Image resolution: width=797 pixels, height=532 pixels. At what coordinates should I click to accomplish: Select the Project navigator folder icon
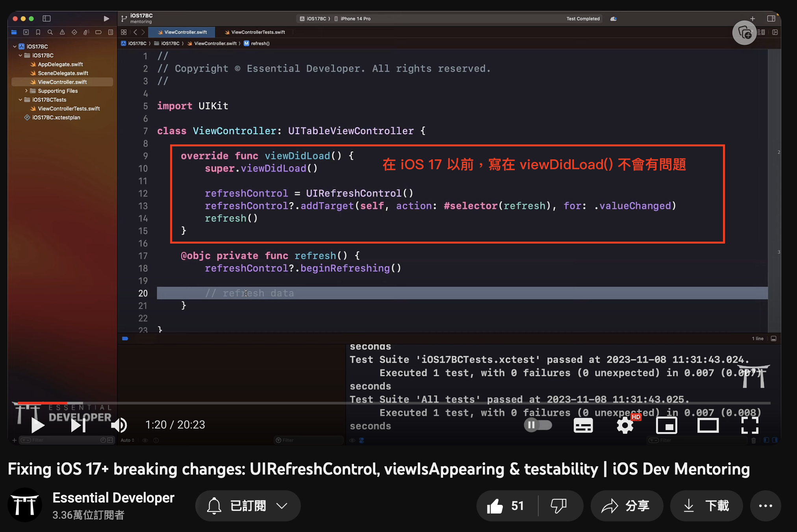point(14,32)
